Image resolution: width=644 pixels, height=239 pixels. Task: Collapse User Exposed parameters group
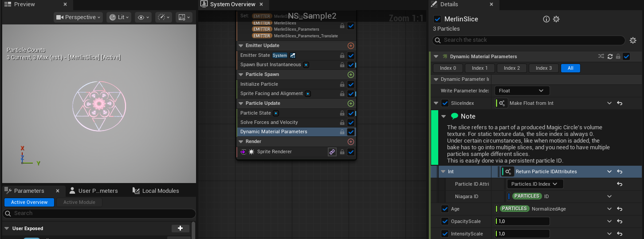point(6,228)
